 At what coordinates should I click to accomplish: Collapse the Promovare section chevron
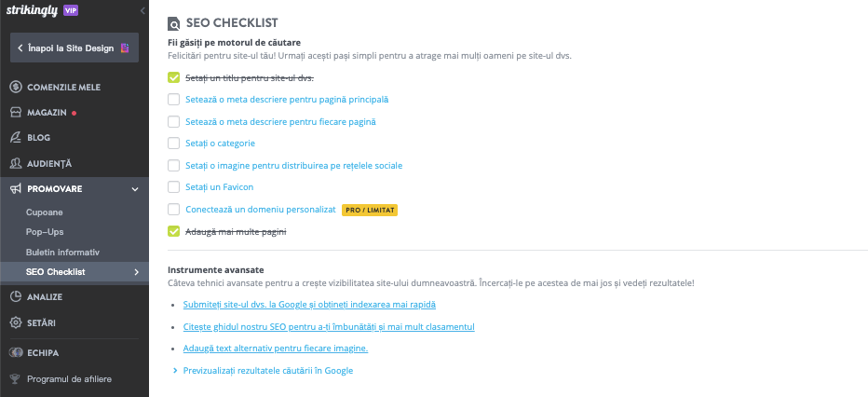136,189
